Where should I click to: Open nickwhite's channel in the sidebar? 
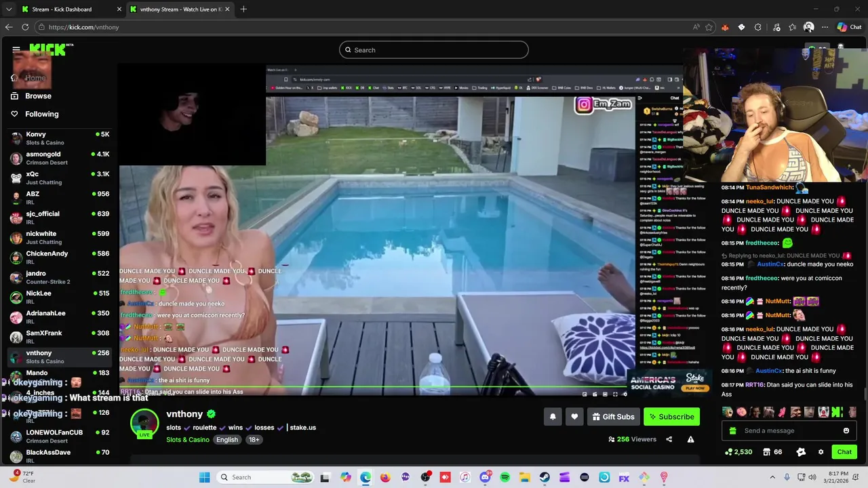[x=60, y=237]
